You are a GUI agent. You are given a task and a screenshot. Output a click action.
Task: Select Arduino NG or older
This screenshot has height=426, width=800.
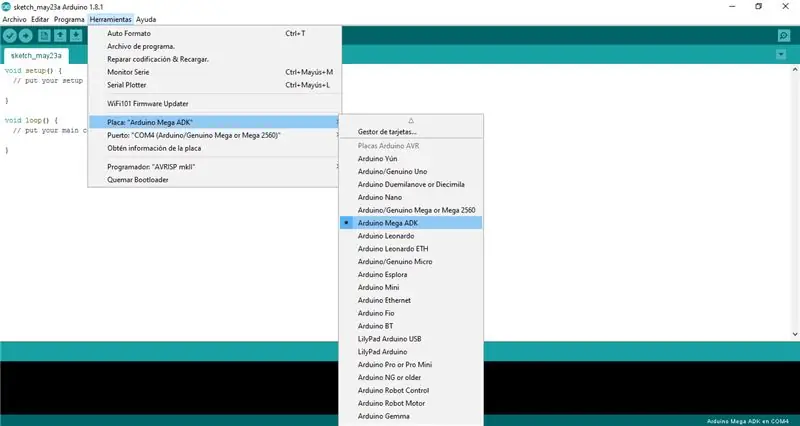coord(411,377)
